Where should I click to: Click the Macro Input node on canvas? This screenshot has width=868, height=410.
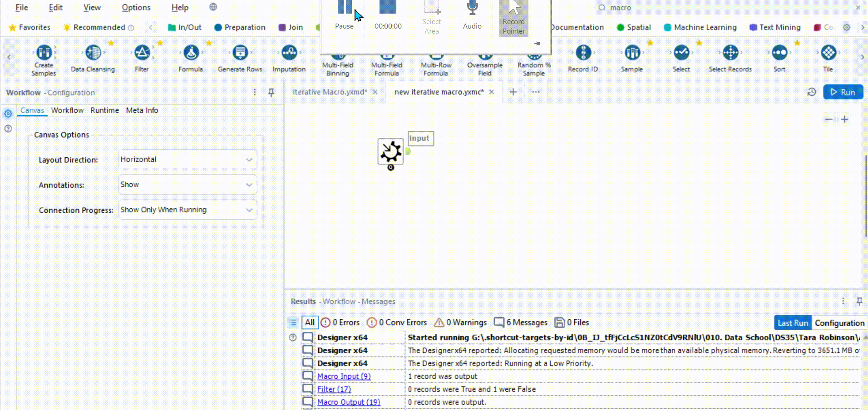390,151
